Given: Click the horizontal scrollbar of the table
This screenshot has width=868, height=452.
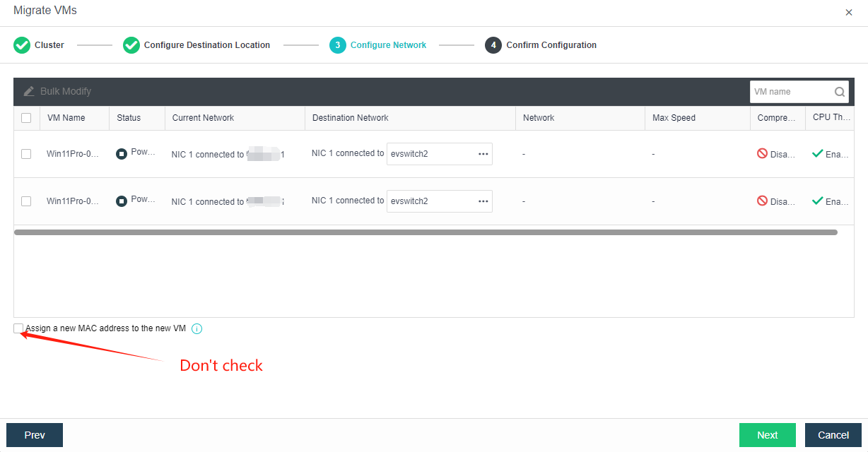Looking at the screenshot, I should pyautogui.click(x=426, y=232).
